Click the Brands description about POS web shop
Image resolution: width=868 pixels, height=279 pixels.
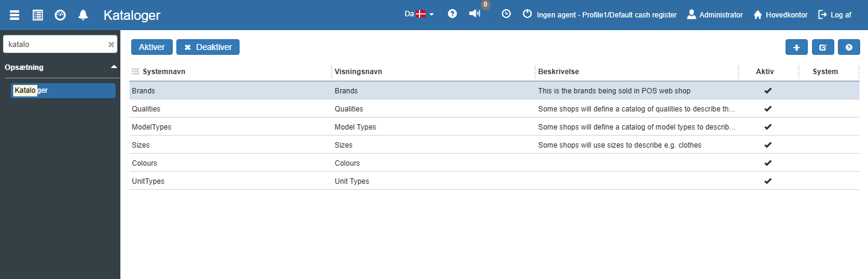click(x=614, y=91)
